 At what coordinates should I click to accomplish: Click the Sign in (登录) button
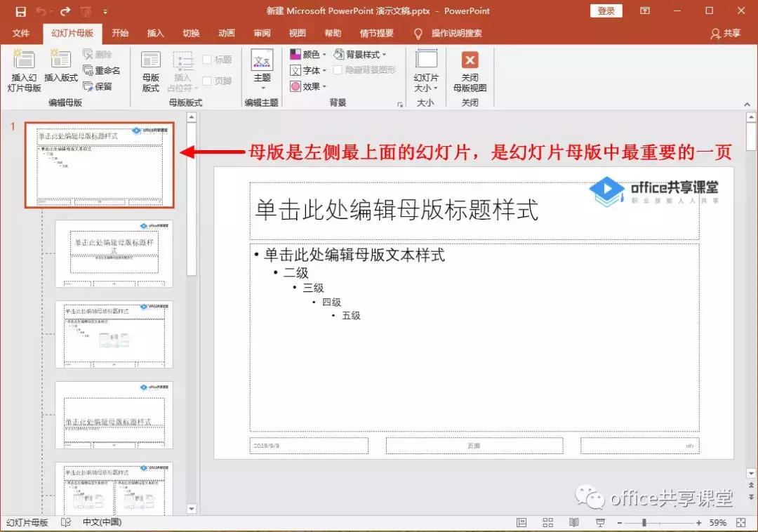click(x=606, y=11)
